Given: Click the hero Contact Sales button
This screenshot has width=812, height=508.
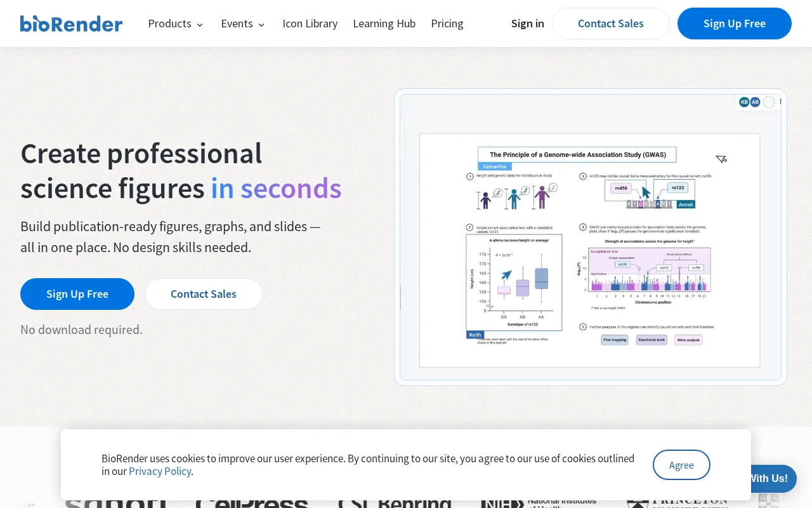Looking at the screenshot, I should coord(204,294).
